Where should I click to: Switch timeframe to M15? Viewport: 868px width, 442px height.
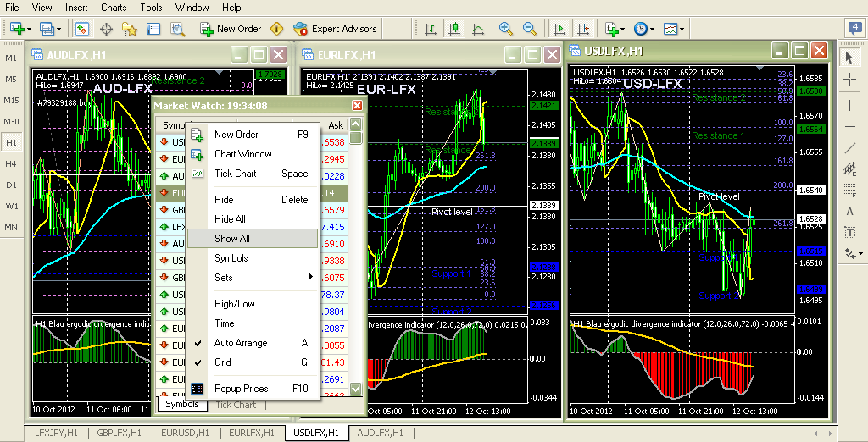(11, 100)
